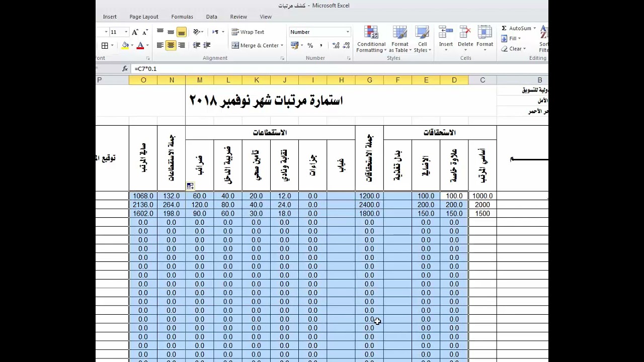Apply the yellow Fill Color bucket

[x=125, y=45]
